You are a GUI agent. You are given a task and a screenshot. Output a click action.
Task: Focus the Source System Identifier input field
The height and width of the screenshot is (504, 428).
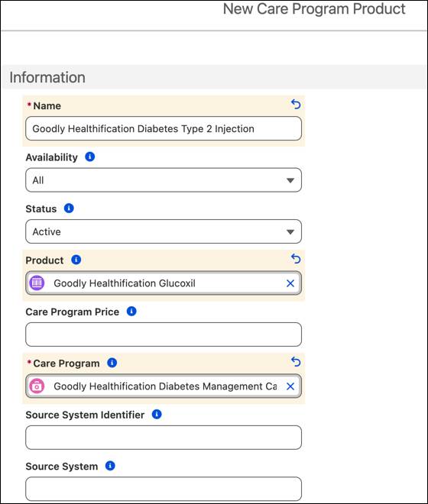[x=164, y=438]
